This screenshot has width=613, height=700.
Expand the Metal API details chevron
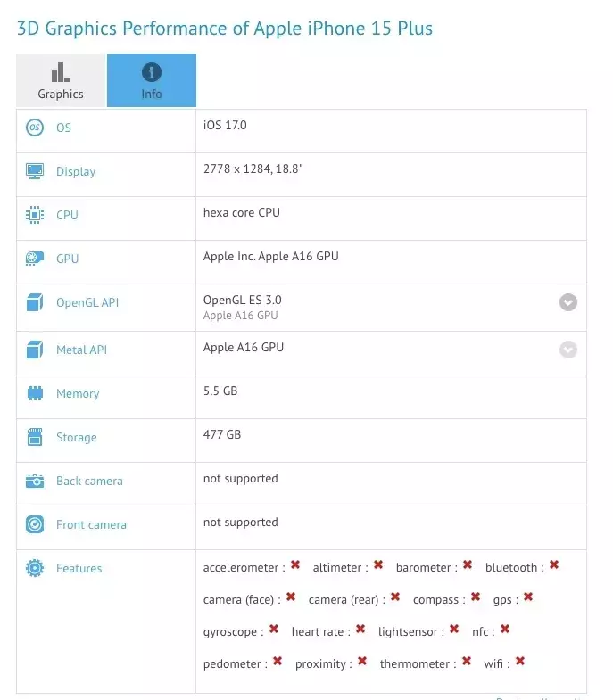coord(568,350)
